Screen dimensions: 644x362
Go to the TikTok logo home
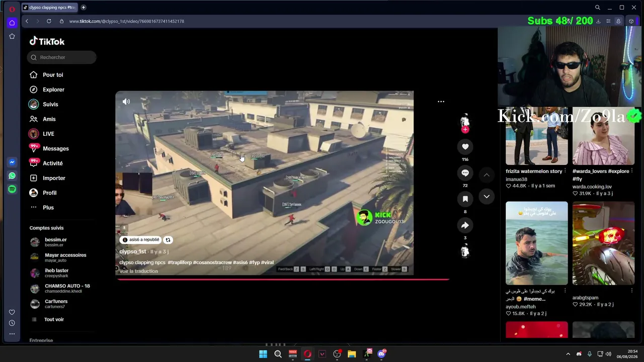coord(47,41)
